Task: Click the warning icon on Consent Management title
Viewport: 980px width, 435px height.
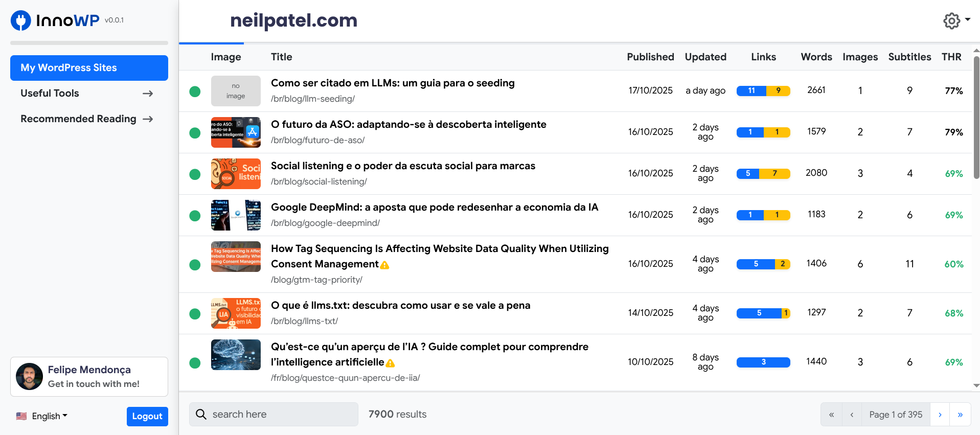Action: (385, 265)
